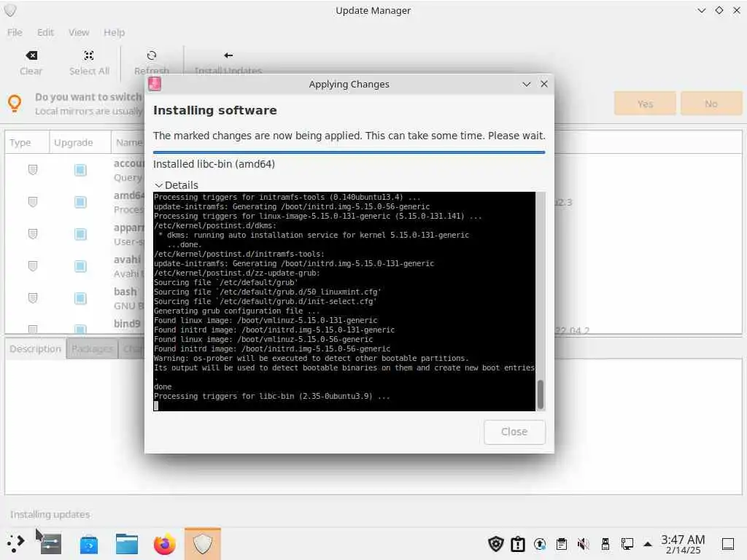
Task: Click the terminal output scrollbar thumb
Action: (541, 394)
